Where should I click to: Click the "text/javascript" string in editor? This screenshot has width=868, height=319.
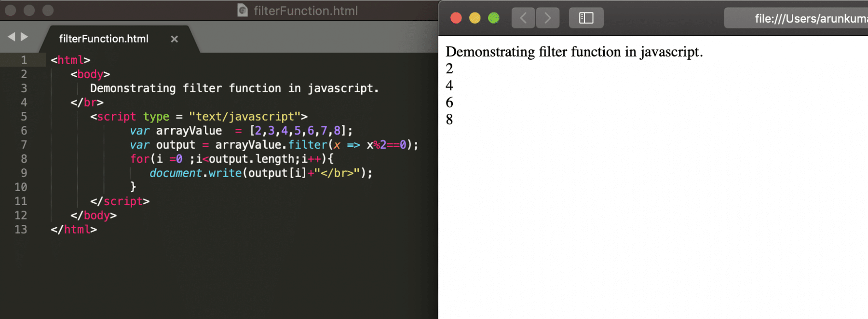(x=245, y=117)
